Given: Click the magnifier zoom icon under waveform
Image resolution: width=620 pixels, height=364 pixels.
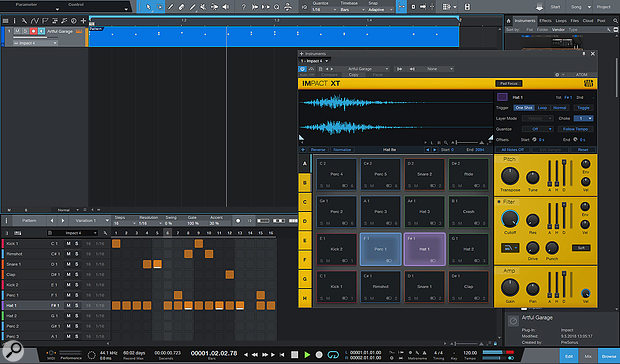Looking at the screenshot, I should [x=446, y=143].
